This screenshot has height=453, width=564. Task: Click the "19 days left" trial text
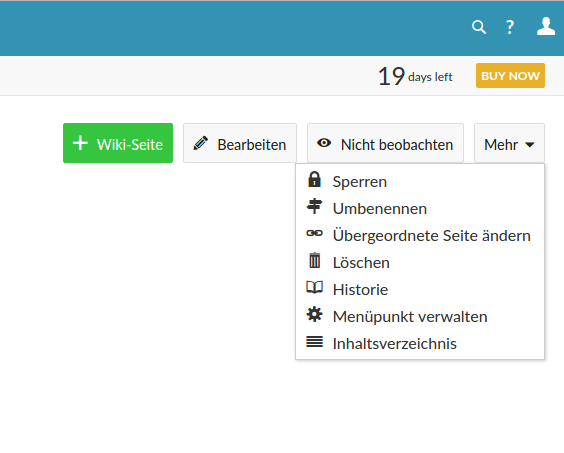[x=415, y=76]
